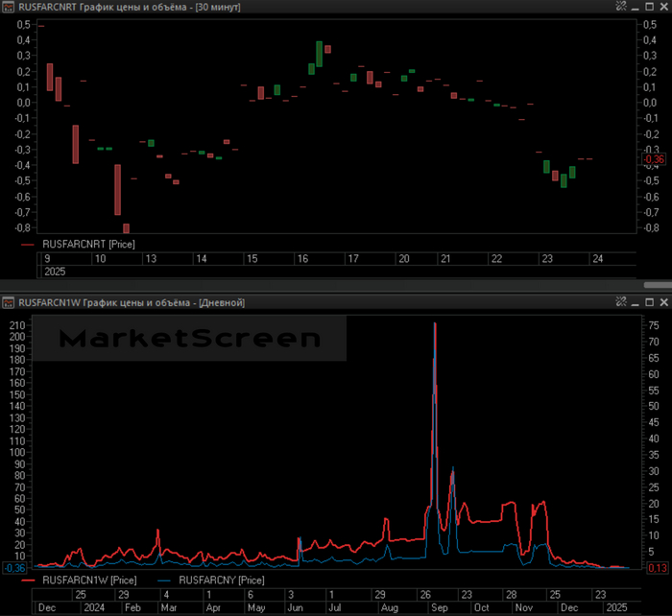Click date 22 on the top chart time axis
672x616 pixels.
[x=496, y=259]
